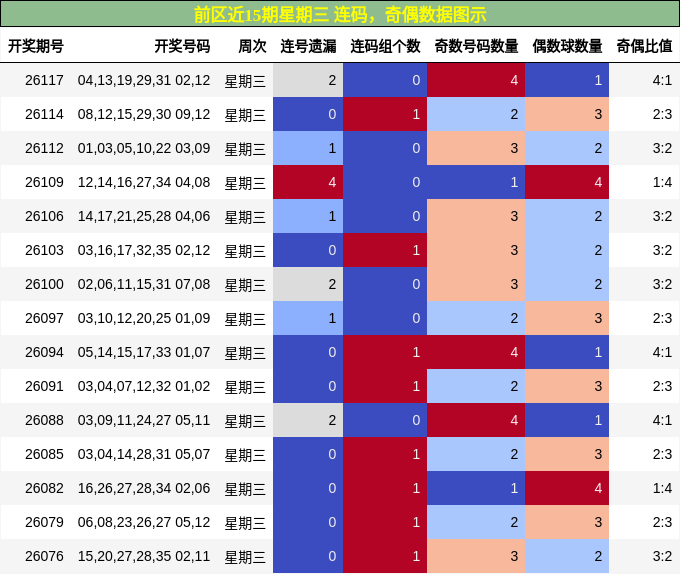
Task: Select numbers 04,13,19,29,31 02,12
Action: tap(144, 80)
